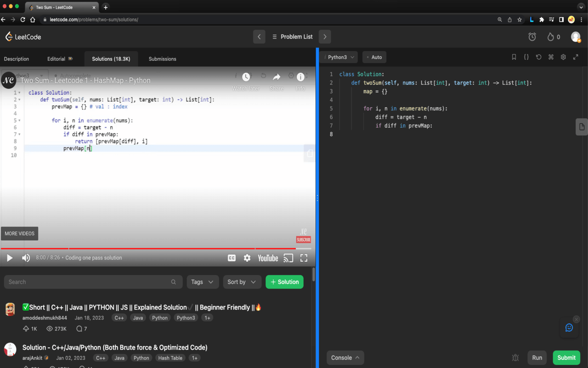Expand the Tags filter dropdown
The width and height of the screenshot is (588, 368).
point(203,282)
